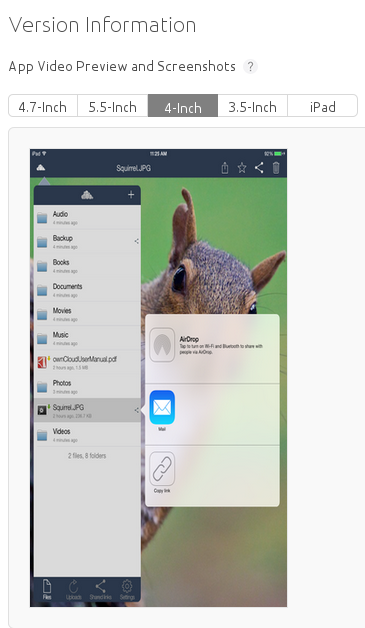Click the '2 files, 8 folders' summary text
Screen dimensions: 365x628
point(87,455)
